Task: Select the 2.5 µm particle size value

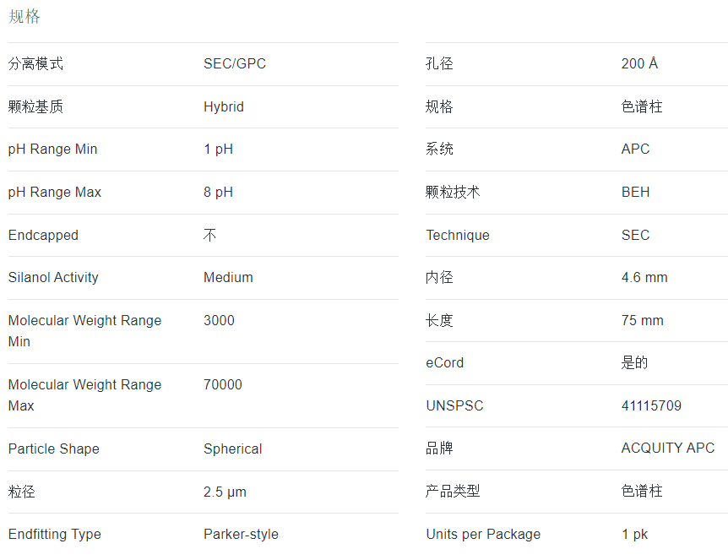Action: point(225,492)
